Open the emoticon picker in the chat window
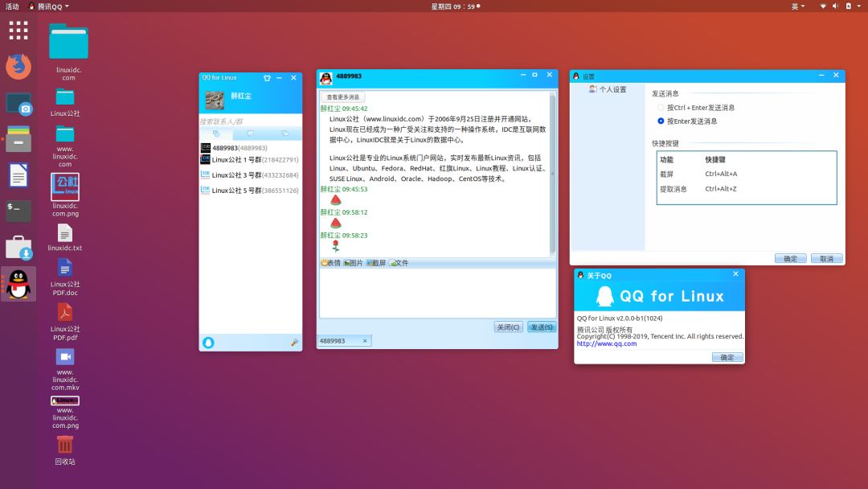Screen dimensions: 868x489 (x=329, y=262)
